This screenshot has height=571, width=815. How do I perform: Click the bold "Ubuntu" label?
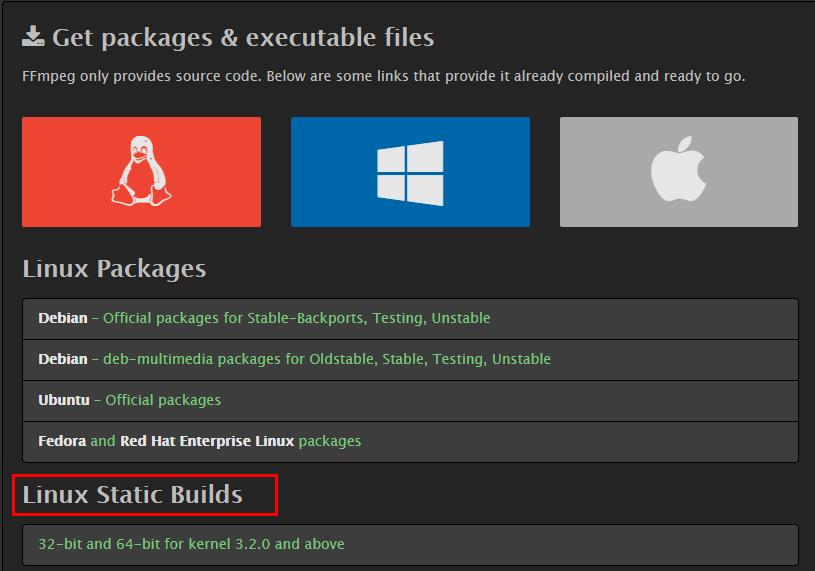64,400
